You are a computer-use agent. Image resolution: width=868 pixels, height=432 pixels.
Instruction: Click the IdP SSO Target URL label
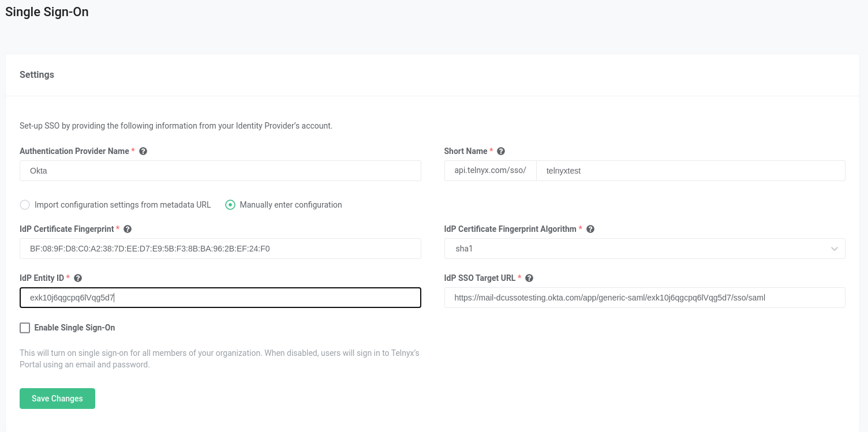(x=480, y=278)
